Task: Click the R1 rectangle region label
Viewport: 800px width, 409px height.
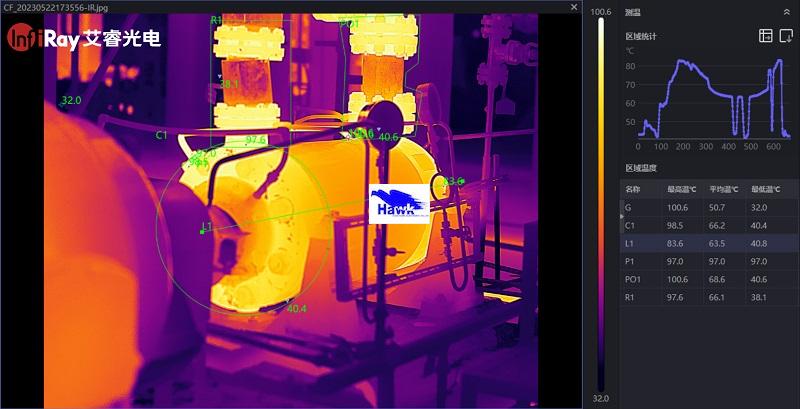Action: (x=216, y=20)
